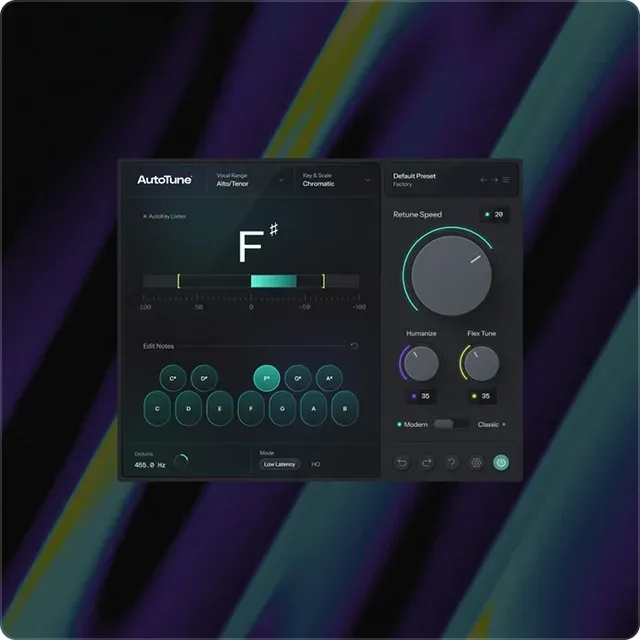Go to previous preset arrow
This screenshot has width=640, height=640.
pyautogui.click(x=484, y=180)
